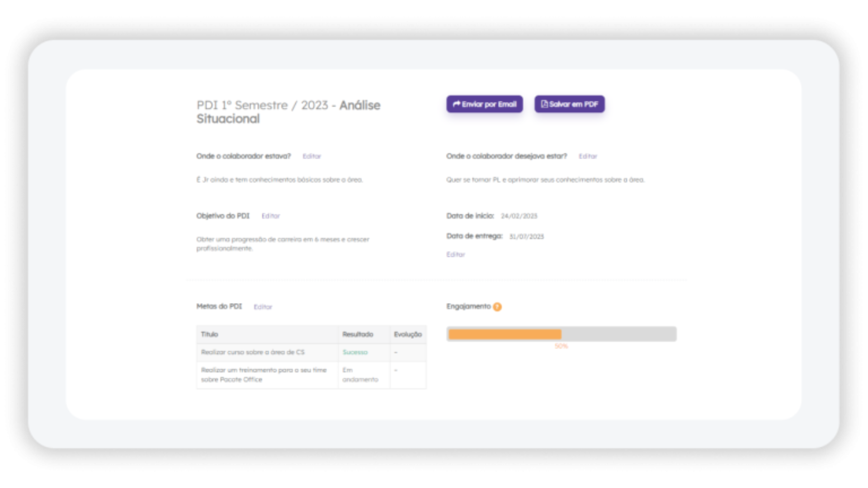The image size is (868, 488).
Task: Edit the Metas do PDI list
Action: 263,307
